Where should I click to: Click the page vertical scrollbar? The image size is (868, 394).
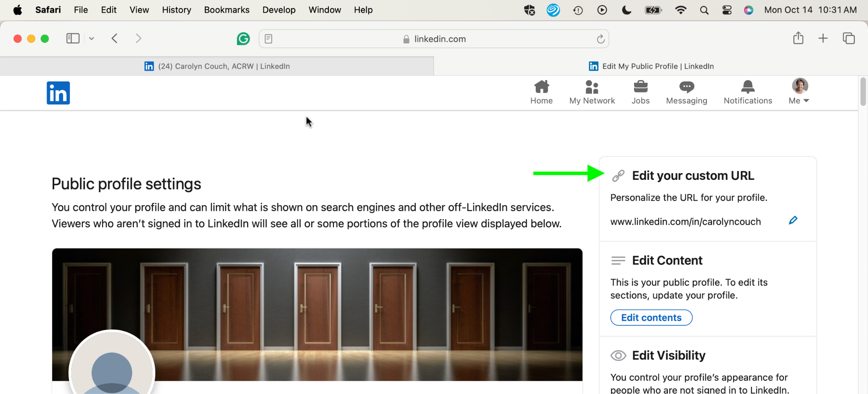click(x=863, y=92)
